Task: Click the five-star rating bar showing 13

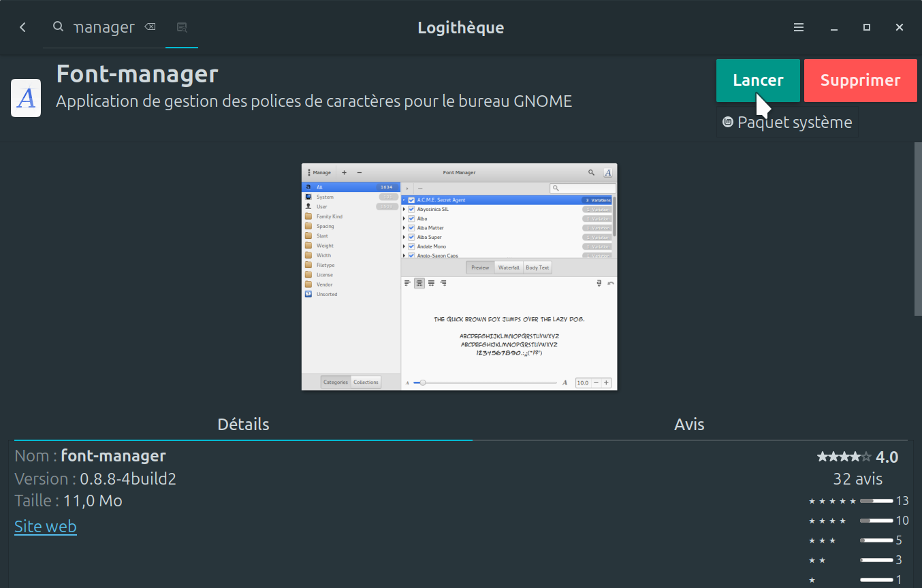Action: pyautogui.click(x=876, y=501)
